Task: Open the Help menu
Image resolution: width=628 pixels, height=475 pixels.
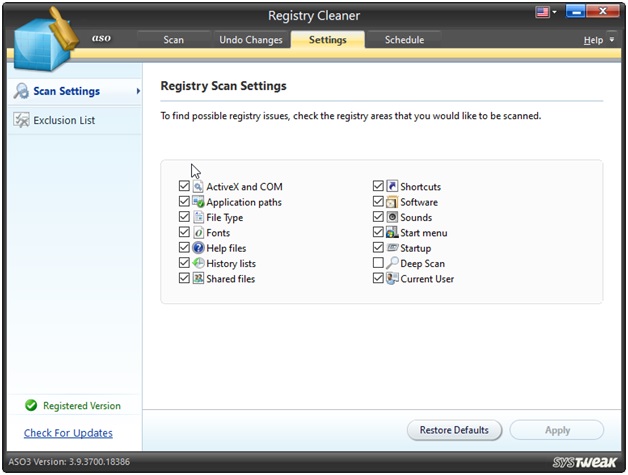Action: click(x=593, y=40)
